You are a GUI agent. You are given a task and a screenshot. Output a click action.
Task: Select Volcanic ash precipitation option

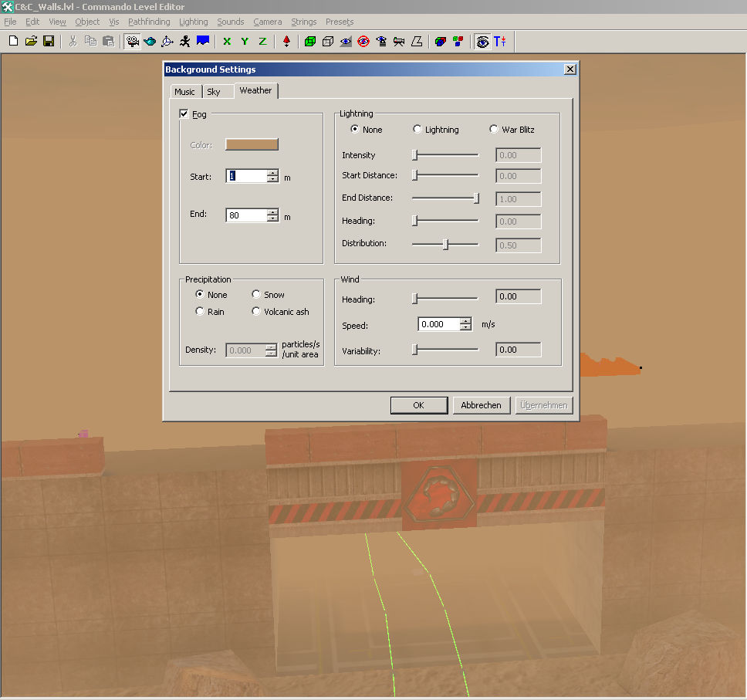click(256, 312)
